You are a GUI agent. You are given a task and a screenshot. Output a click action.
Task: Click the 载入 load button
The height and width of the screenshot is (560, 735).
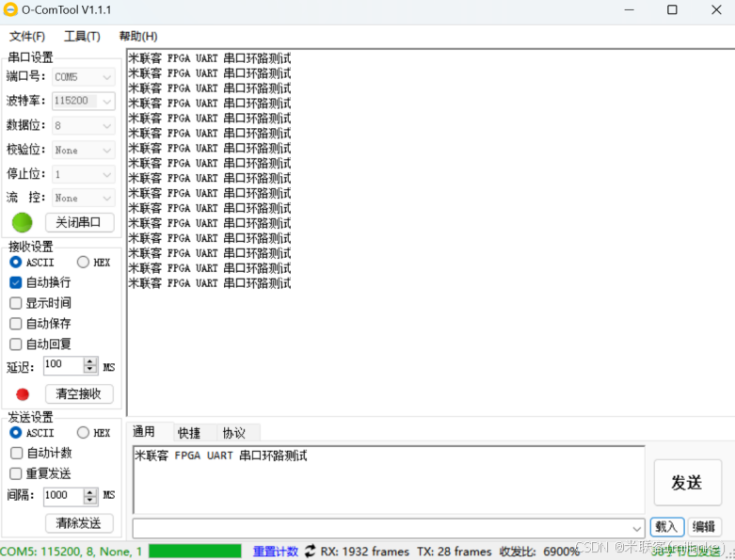[x=666, y=527]
